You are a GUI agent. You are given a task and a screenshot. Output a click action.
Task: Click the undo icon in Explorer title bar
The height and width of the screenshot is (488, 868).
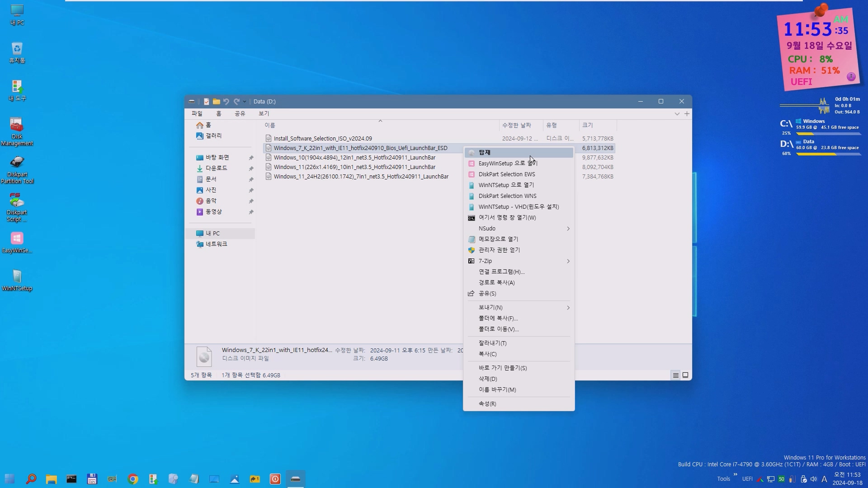tap(226, 102)
